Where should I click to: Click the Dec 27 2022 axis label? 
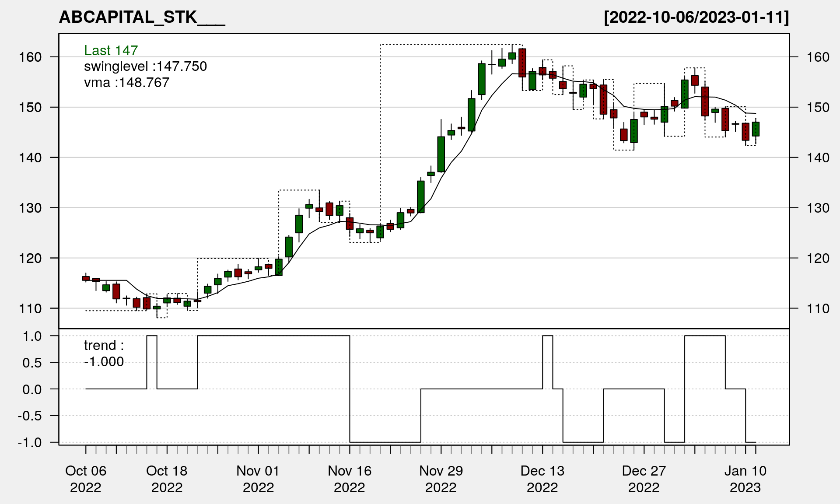[x=644, y=479]
